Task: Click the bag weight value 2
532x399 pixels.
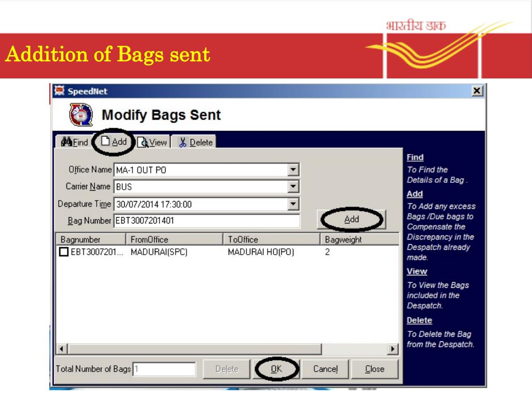Action: pyautogui.click(x=327, y=252)
